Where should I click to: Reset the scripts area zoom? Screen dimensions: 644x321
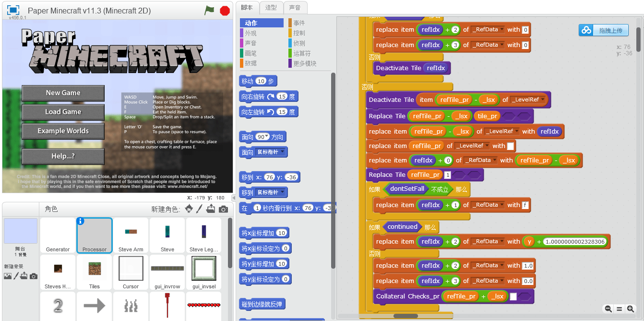(619, 309)
